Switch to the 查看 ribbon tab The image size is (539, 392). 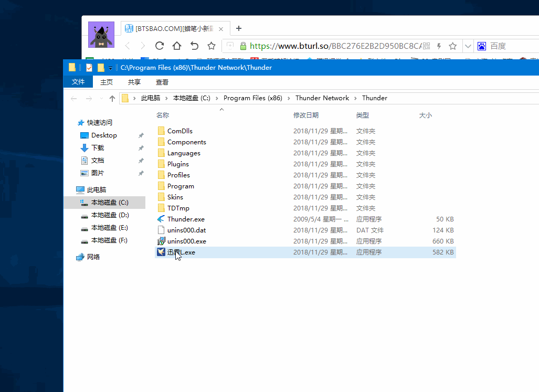[162, 82]
